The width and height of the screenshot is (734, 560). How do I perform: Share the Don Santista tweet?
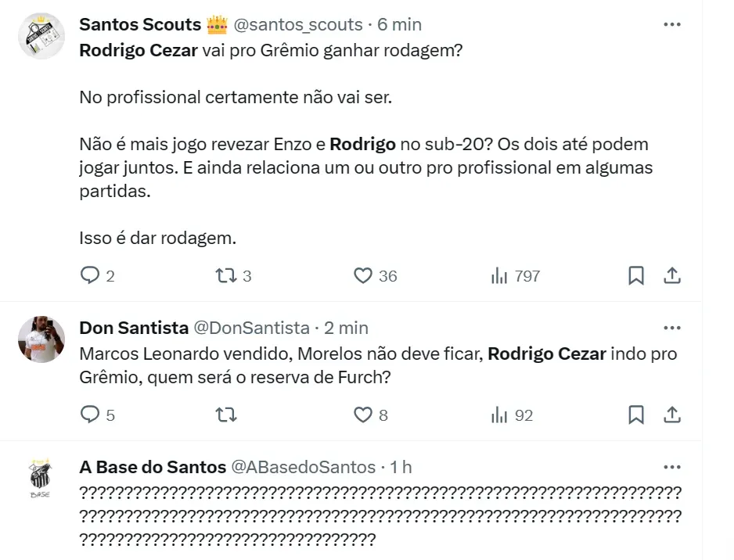[671, 415]
